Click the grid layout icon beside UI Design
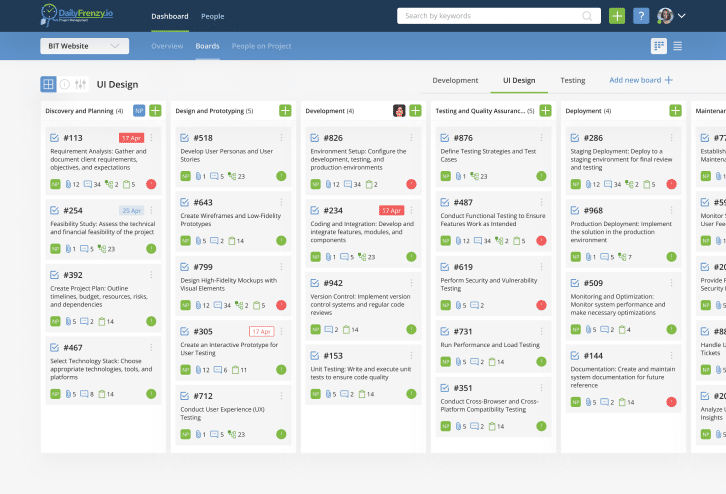 [x=48, y=84]
